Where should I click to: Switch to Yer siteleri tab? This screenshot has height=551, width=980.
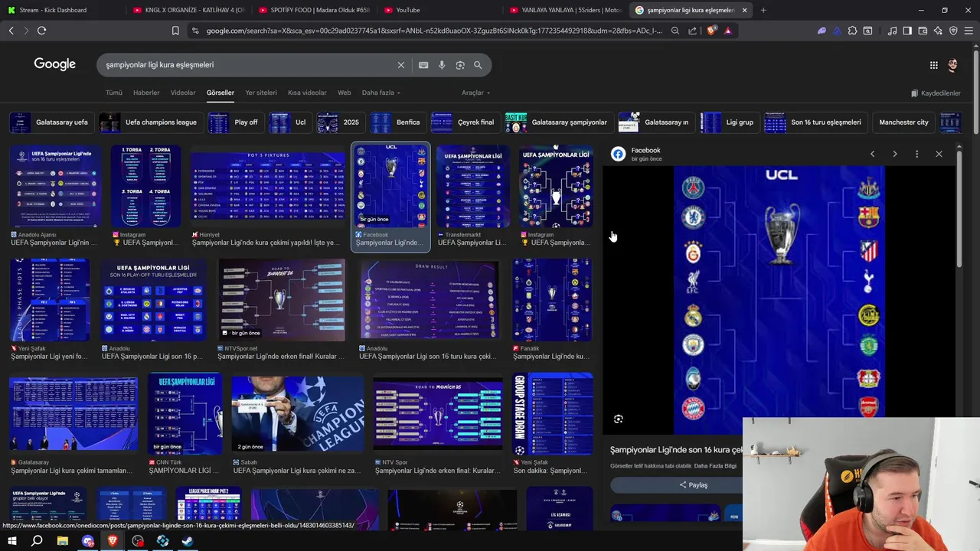point(261,93)
